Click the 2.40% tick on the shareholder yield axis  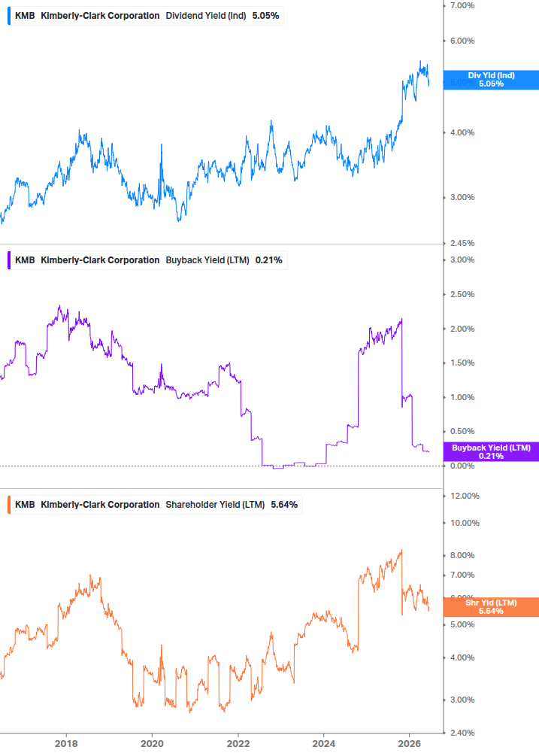tap(462, 733)
